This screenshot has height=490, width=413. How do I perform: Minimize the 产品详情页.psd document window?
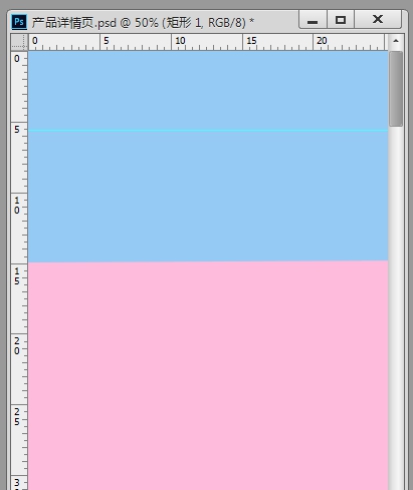(x=312, y=19)
